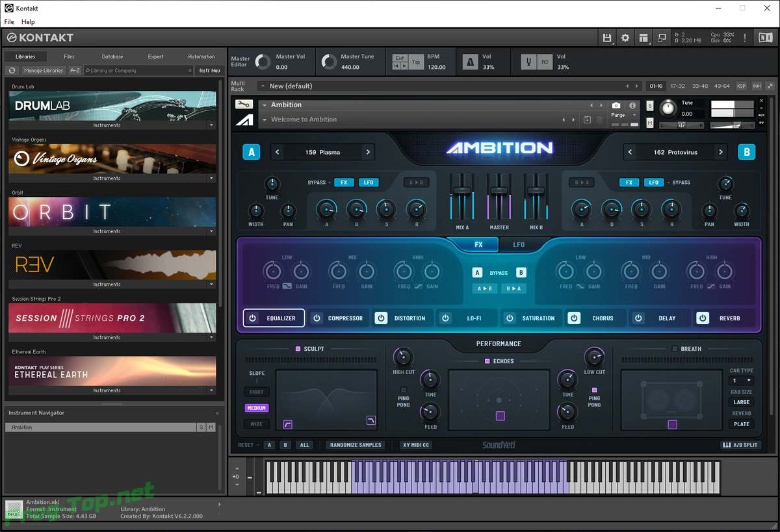Toggle Delay effect power

point(638,318)
